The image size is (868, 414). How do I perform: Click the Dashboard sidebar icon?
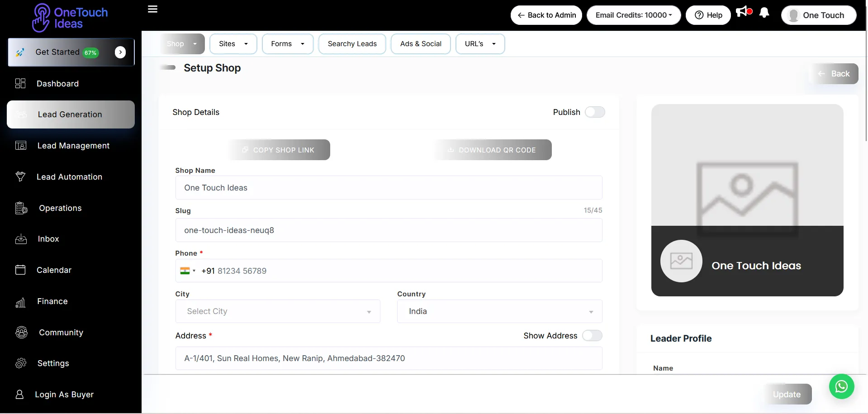pyautogui.click(x=20, y=84)
